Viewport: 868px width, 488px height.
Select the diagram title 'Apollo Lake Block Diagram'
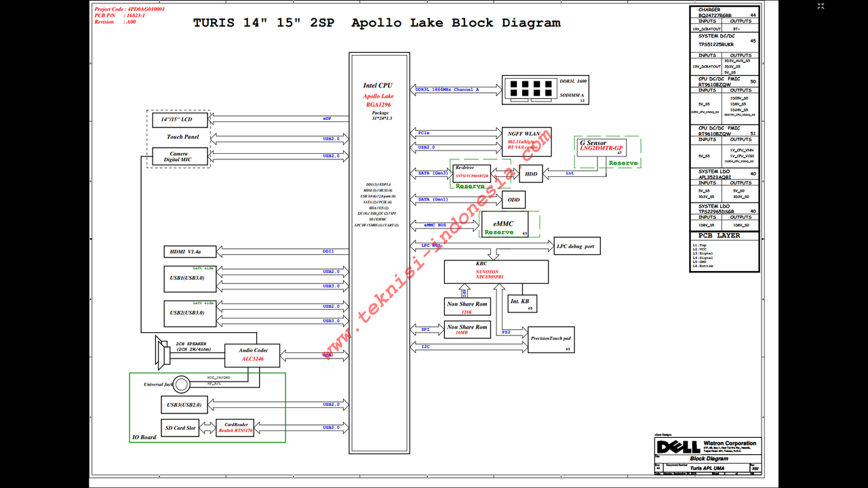456,22
